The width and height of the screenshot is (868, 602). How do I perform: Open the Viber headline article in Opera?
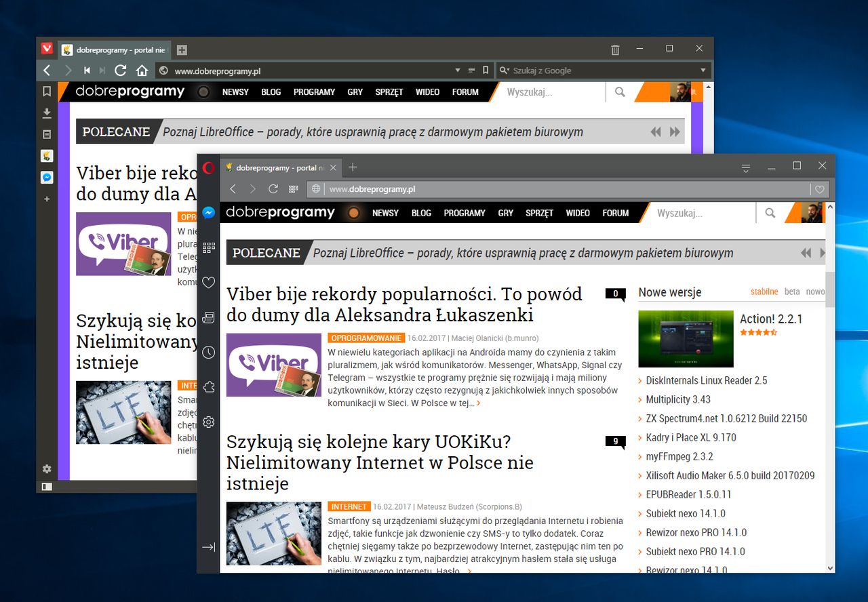click(x=404, y=304)
